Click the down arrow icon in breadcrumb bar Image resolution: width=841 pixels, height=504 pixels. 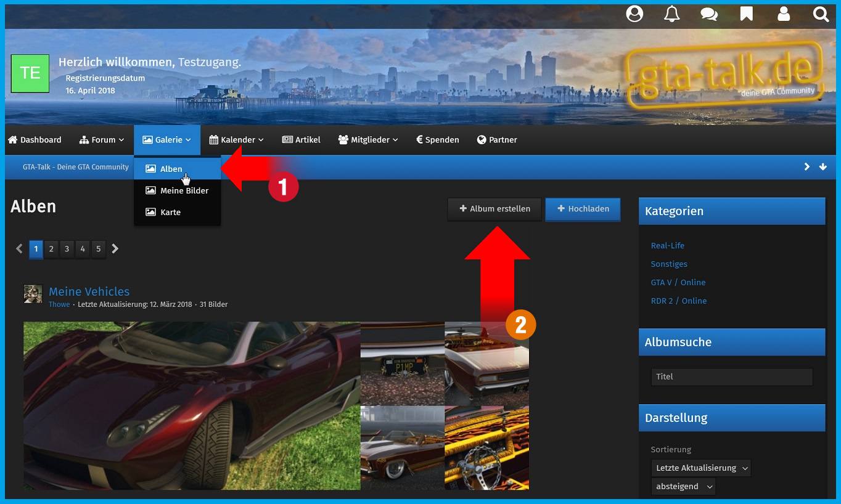823,167
